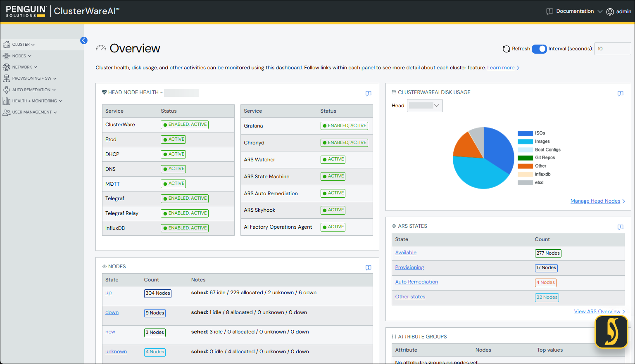Expand the Network menu chevron
This screenshot has width=635, height=364.
tap(36, 67)
